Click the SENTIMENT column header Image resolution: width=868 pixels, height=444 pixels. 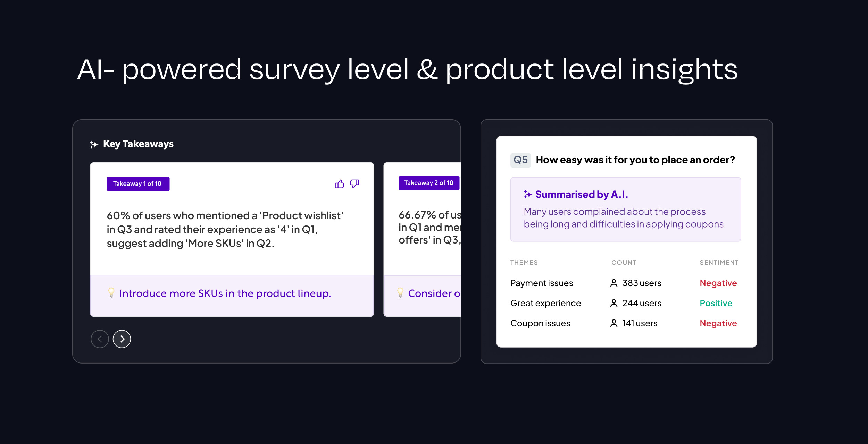click(x=719, y=263)
